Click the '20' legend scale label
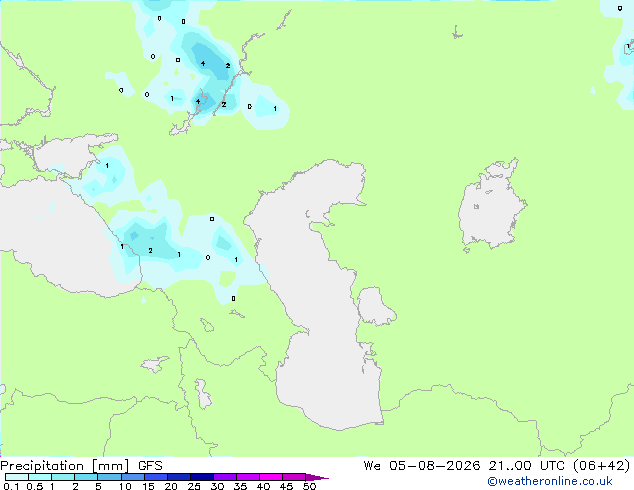The width and height of the screenshot is (634, 490). click(171, 486)
